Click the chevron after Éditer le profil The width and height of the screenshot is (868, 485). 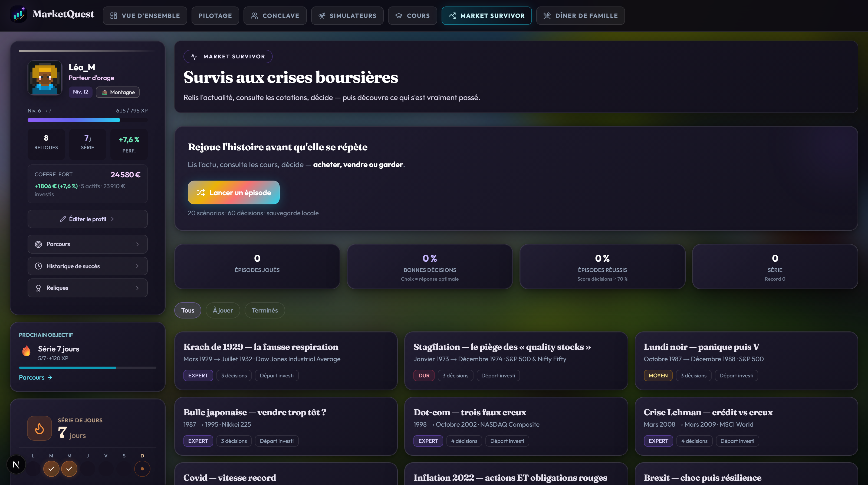[113, 219]
